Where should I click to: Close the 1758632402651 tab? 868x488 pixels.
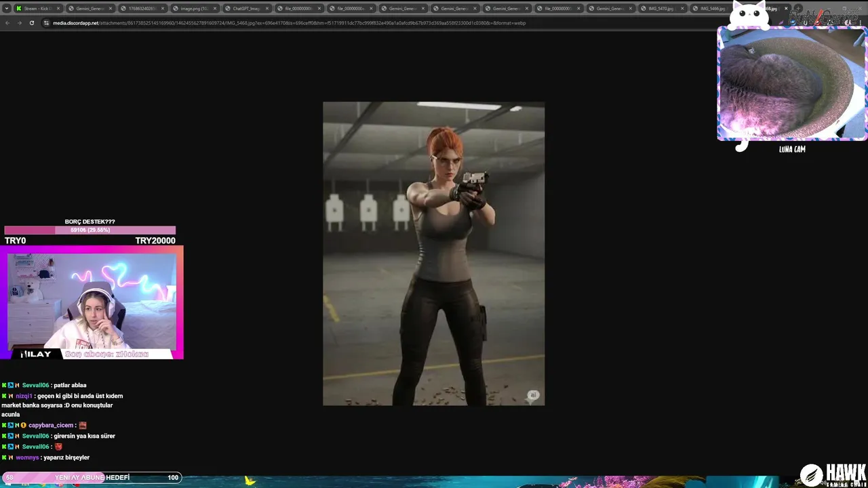pyautogui.click(x=162, y=9)
